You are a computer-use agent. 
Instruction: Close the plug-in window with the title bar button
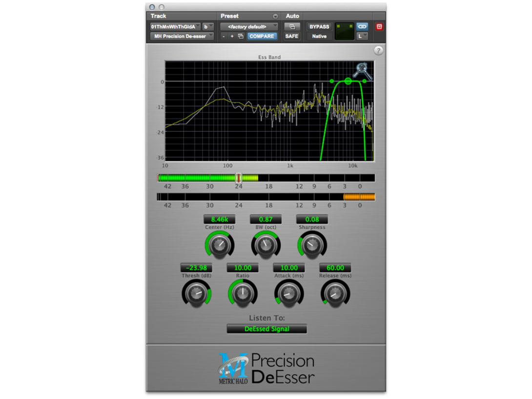click(152, 7)
